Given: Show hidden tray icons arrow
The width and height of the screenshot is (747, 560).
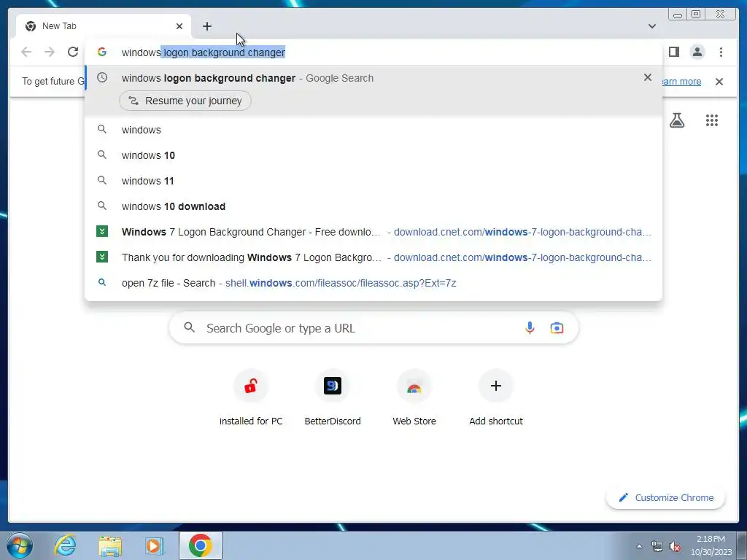Looking at the screenshot, I should pos(639,546).
